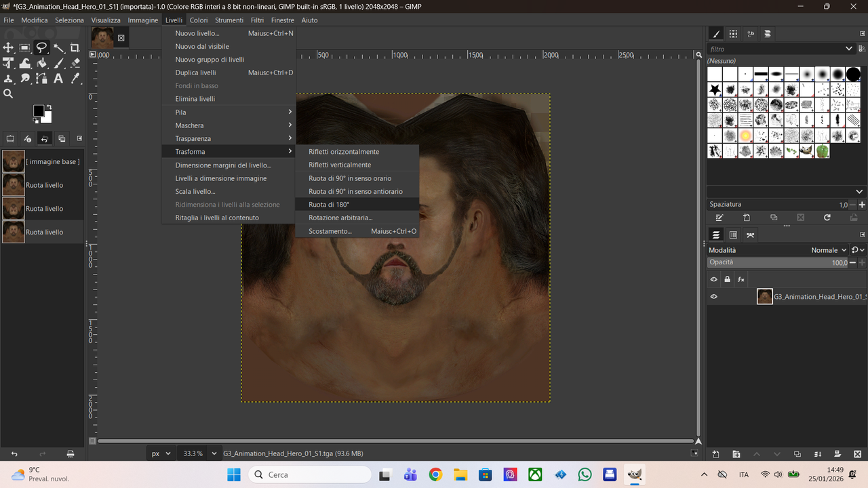Image resolution: width=868 pixels, height=488 pixels.
Task: Adjust the Opacità slider
Action: (778, 262)
